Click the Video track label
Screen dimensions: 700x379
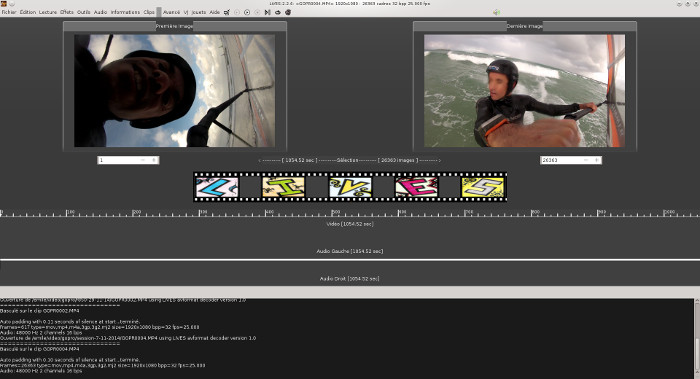(350, 224)
